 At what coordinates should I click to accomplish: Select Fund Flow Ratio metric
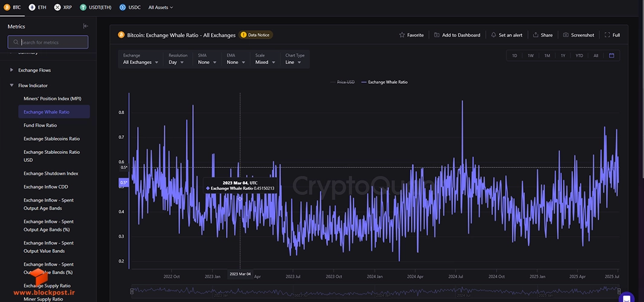tap(40, 125)
